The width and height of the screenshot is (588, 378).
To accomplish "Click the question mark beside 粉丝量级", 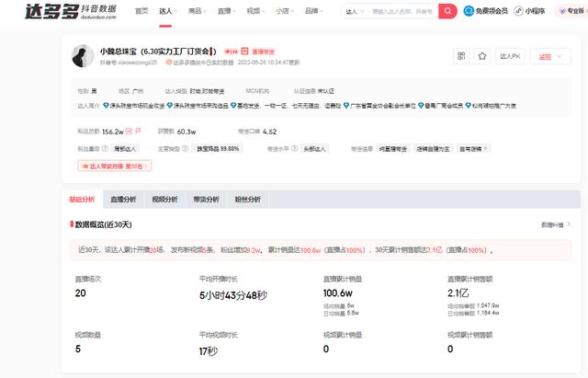I will [x=106, y=149].
